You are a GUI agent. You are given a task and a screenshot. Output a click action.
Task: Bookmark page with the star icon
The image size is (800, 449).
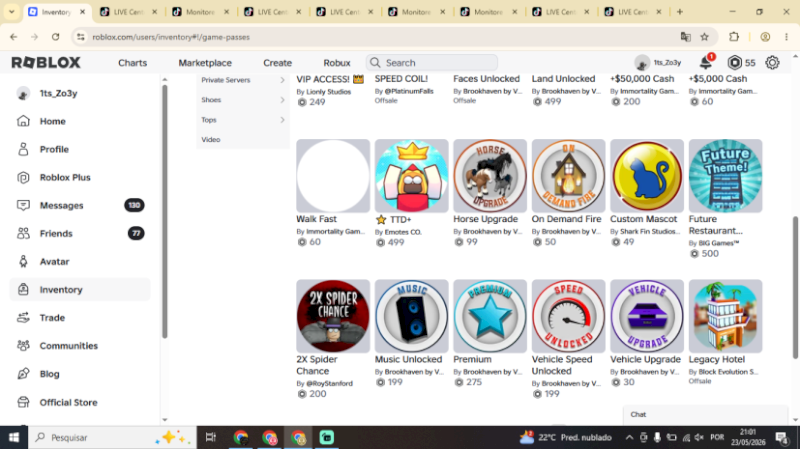(705, 37)
